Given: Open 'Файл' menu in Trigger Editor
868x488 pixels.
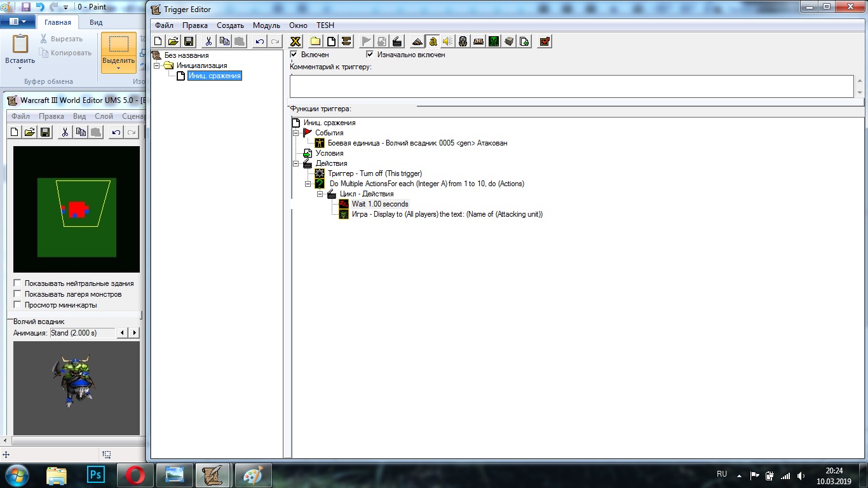Looking at the screenshot, I should 164,25.
